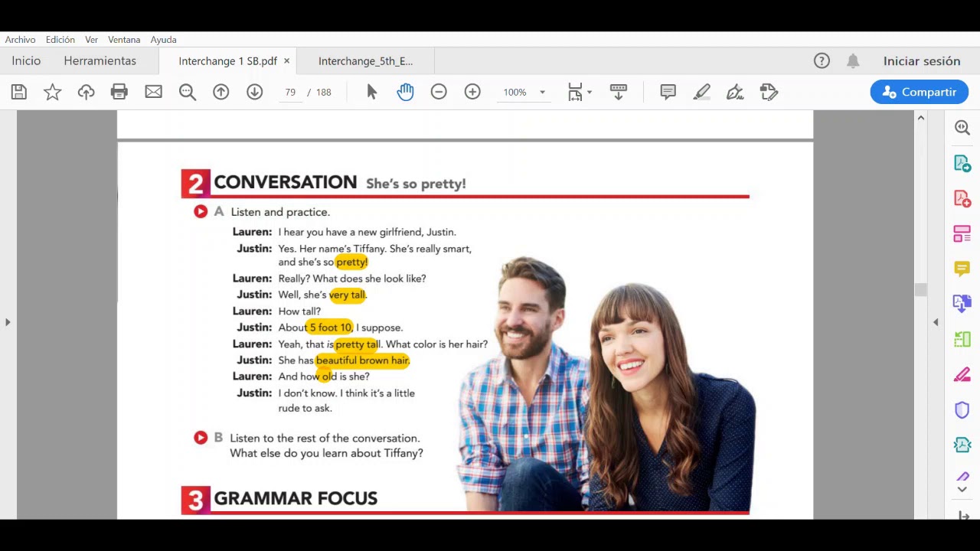
Task: Open the Edición menu
Action: coord(60,40)
